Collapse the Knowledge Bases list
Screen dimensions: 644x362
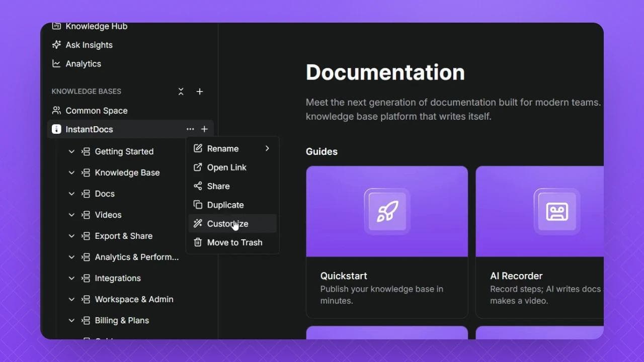tap(181, 92)
